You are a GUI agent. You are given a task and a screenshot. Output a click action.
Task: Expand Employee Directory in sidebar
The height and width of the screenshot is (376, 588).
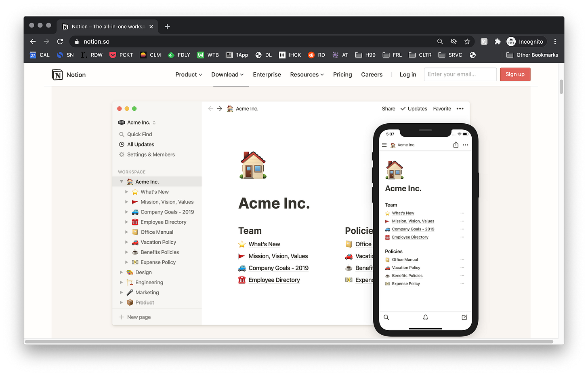[126, 222]
